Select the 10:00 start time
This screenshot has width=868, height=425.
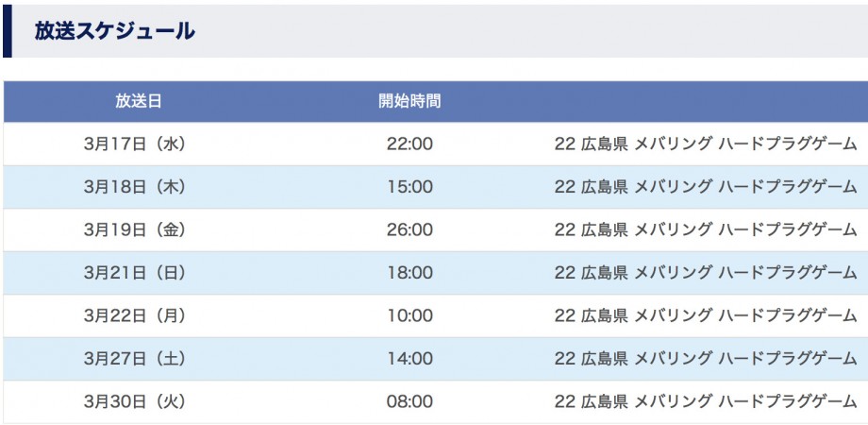click(409, 315)
